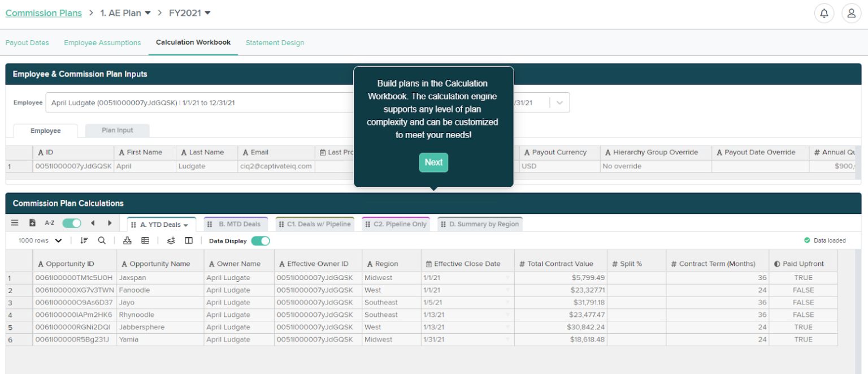Open the notifications bell
Image resolution: width=868 pixels, height=374 pixels.
pyautogui.click(x=824, y=12)
